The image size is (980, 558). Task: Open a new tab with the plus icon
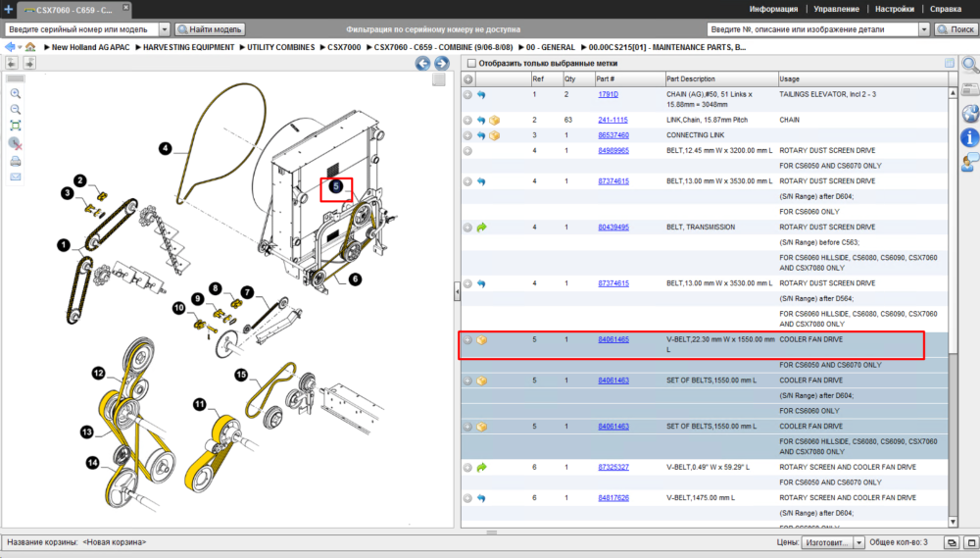click(x=8, y=9)
